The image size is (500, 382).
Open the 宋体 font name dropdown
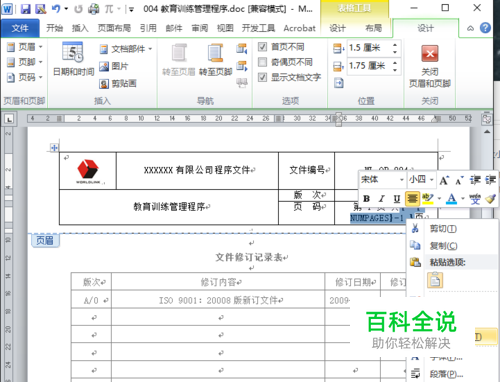(x=382, y=180)
